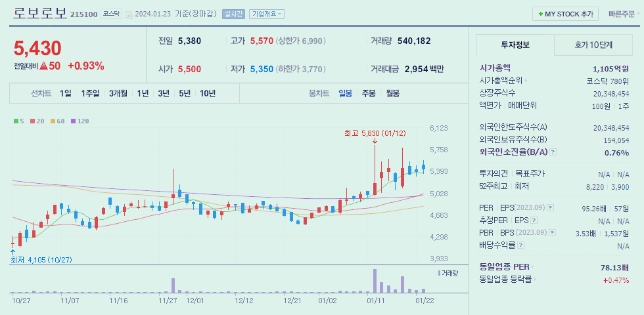
Task: Click the 최저 4,105 (10/27) chart marker
Action: coord(40,260)
